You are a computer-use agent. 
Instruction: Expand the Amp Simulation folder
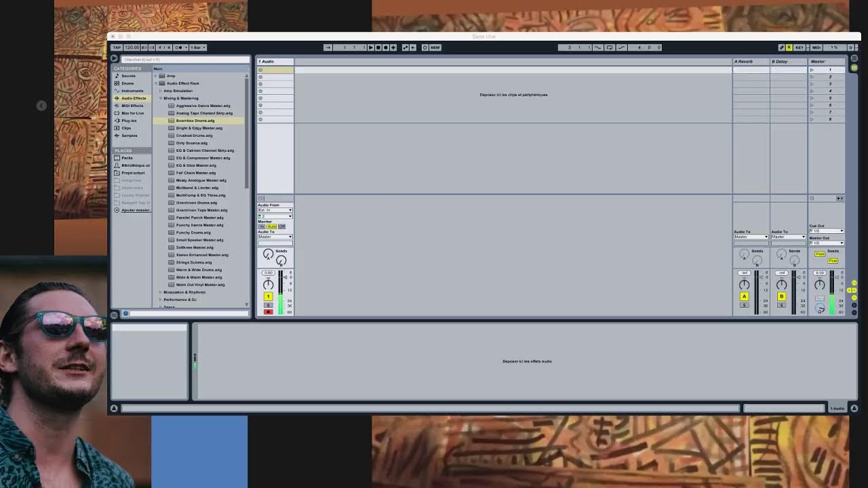161,91
